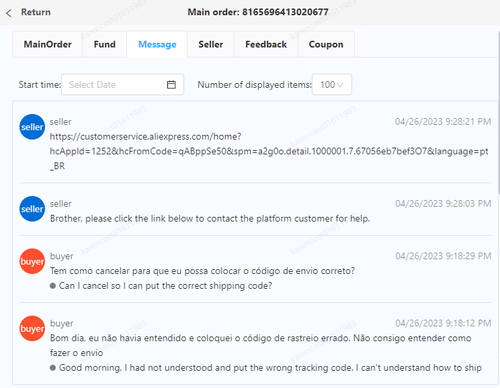The height and width of the screenshot is (388, 500).
Task: Click timestamp 04/26/2023 9:28:21 PM
Action: pos(443,122)
